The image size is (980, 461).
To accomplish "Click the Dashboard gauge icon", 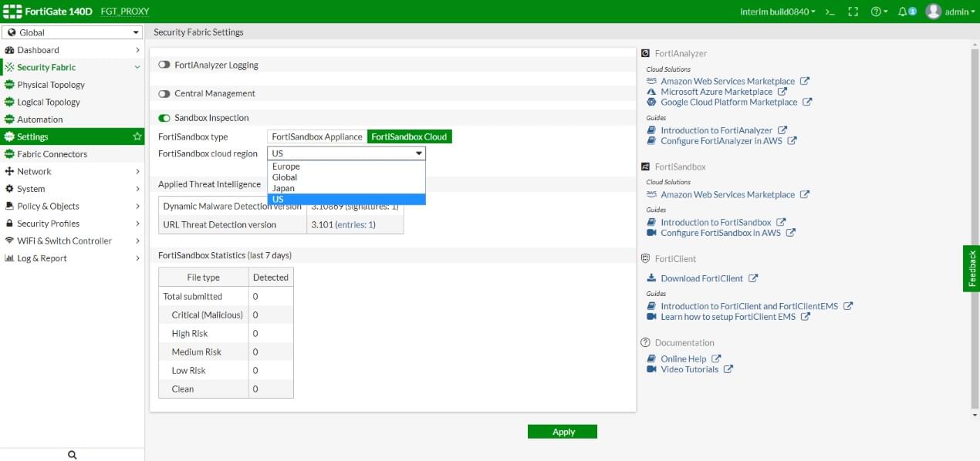I will (9, 50).
